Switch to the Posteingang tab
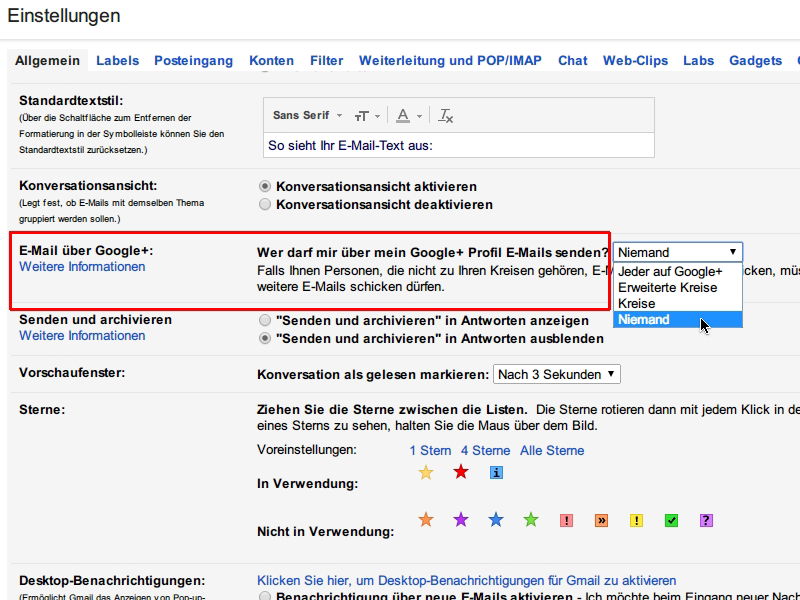800x600 pixels. click(x=193, y=60)
